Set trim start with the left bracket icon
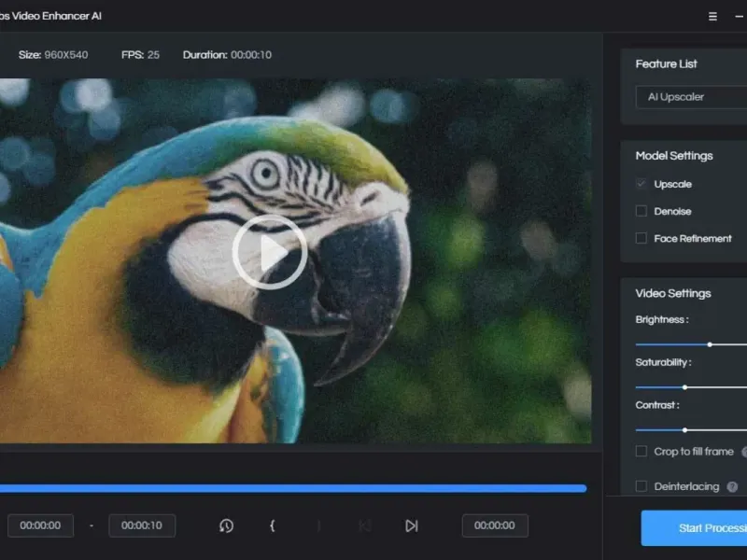The height and width of the screenshot is (560, 747). tap(272, 525)
